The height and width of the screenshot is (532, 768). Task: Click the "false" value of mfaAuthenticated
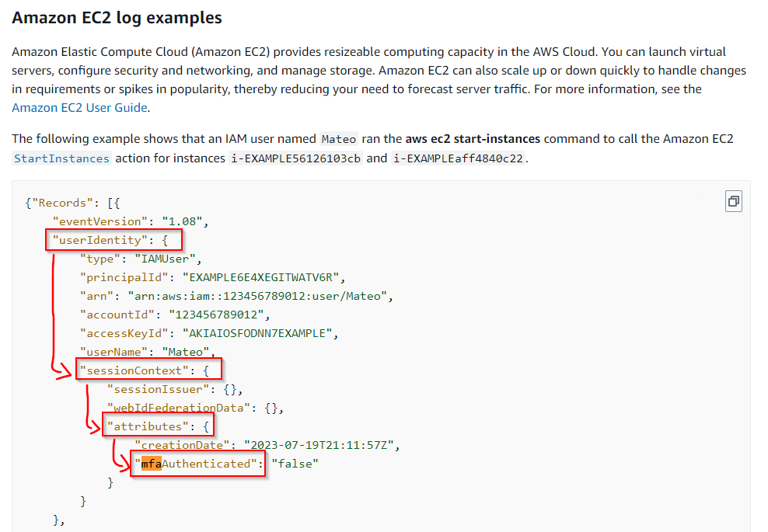click(x=295, y=464)
